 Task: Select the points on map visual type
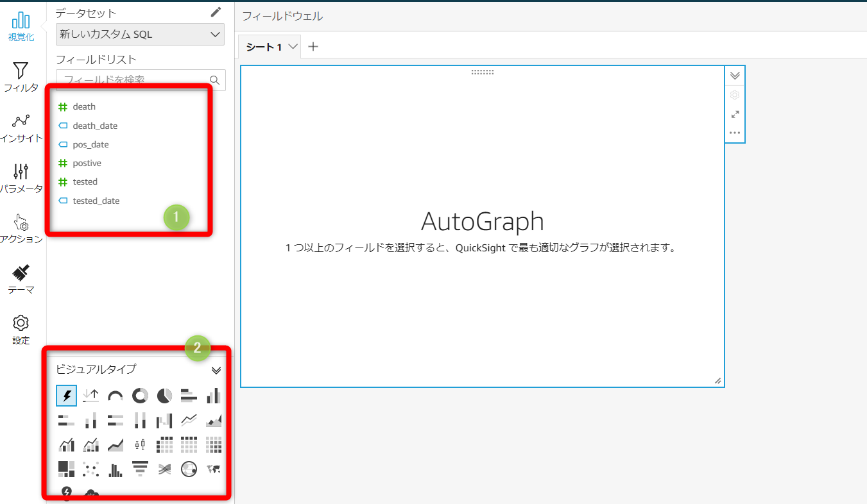[189, 469]
